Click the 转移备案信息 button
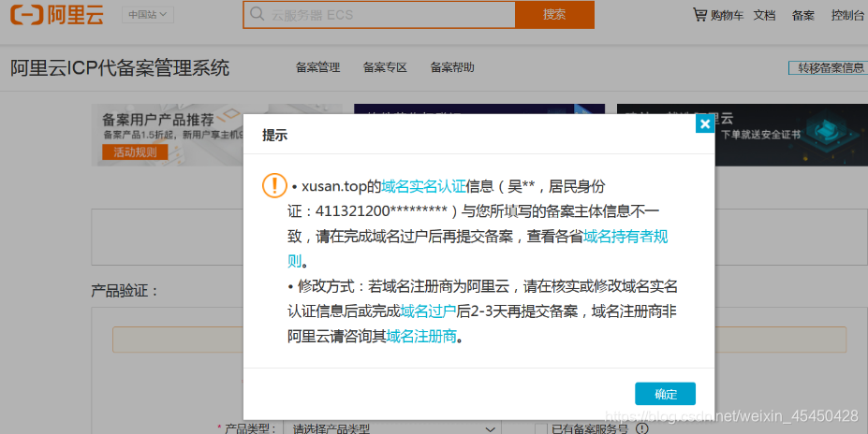This screenshot has height=434, width=868. [x=829, y=68]
